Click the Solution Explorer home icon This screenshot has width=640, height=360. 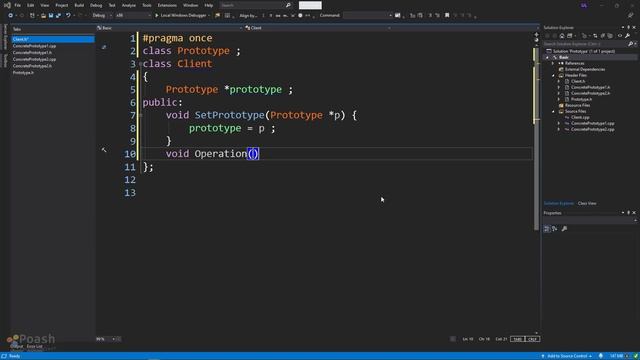562,36
